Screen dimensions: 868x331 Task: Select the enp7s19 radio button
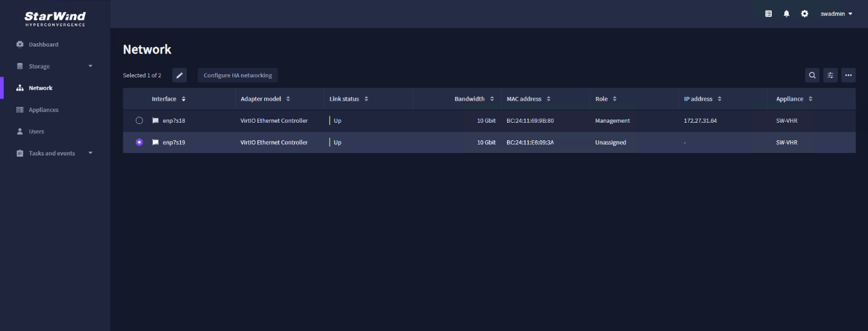pyautogui.click(x=140, y=142)
